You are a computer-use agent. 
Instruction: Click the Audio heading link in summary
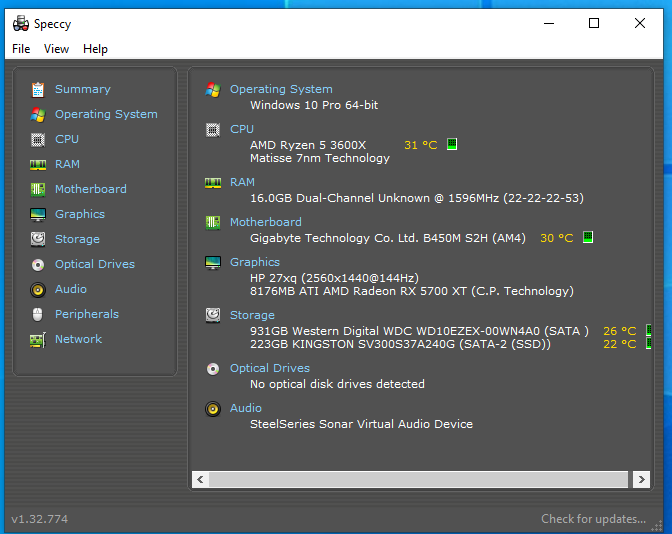(x=246, y=408)
